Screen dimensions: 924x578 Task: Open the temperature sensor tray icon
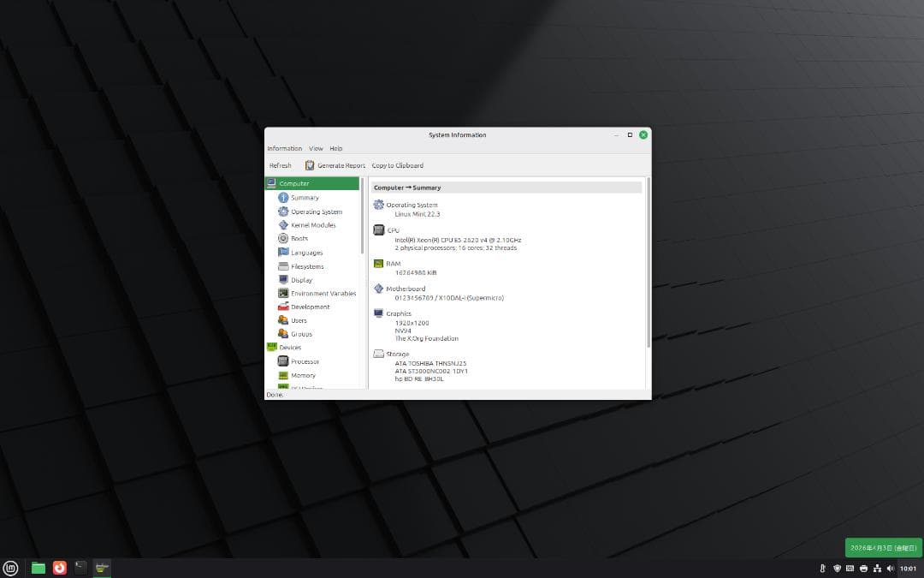point(823,569)
